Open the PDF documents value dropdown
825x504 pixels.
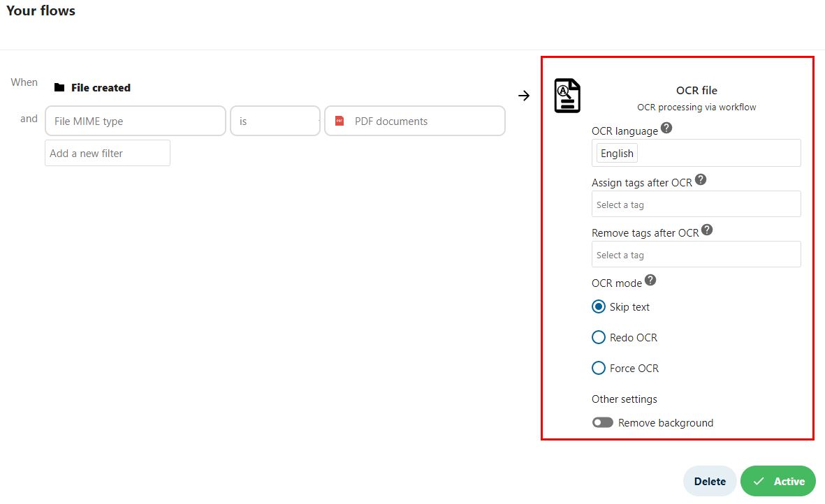coord(415,121)
